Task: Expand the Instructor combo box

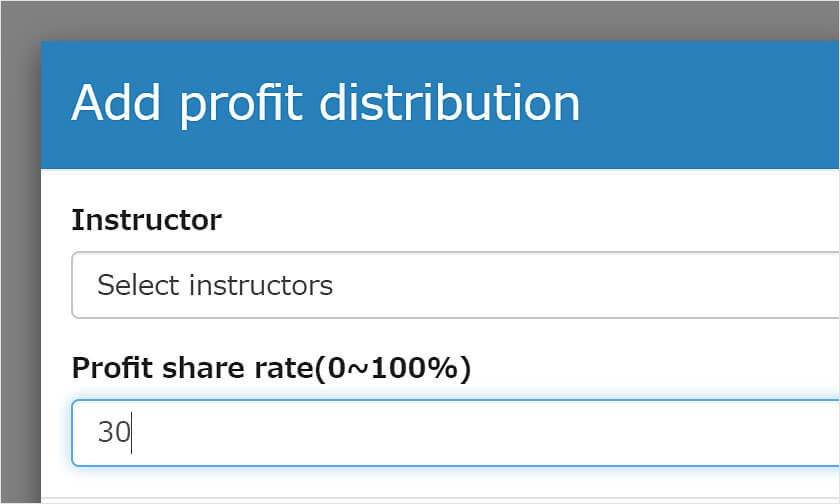Action: [600, 286]
